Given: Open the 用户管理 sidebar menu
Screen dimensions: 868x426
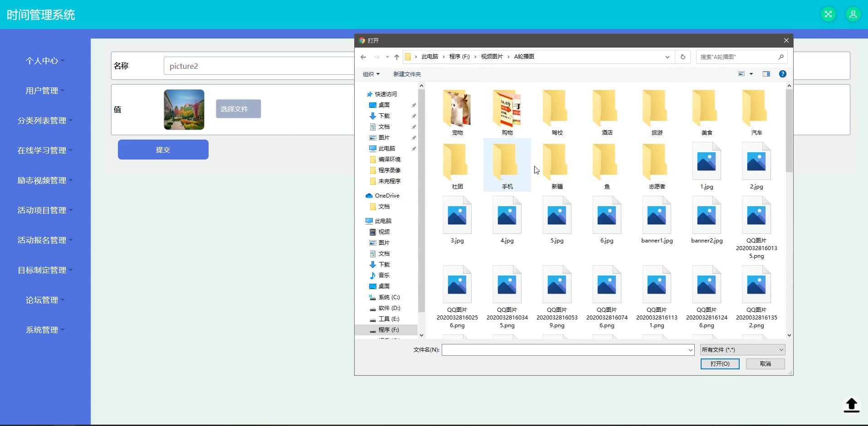Looking at the screenshot, I should coord(42,91).
